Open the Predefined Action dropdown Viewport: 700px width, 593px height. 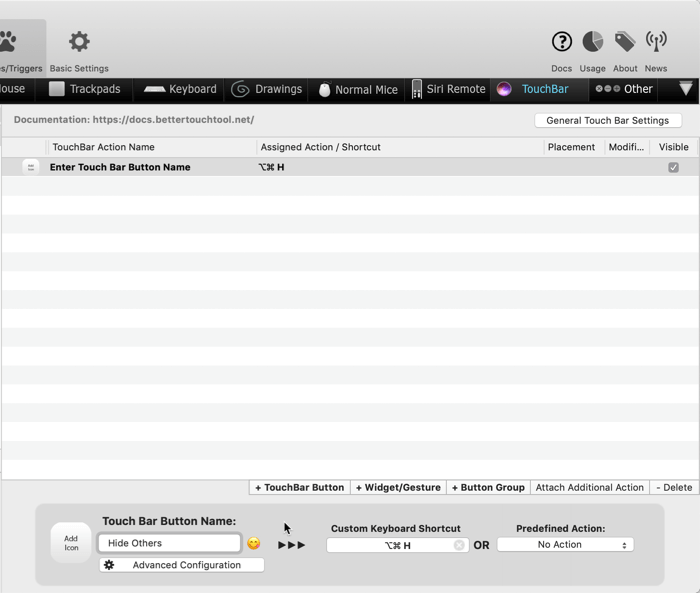[x=565, y=545]
